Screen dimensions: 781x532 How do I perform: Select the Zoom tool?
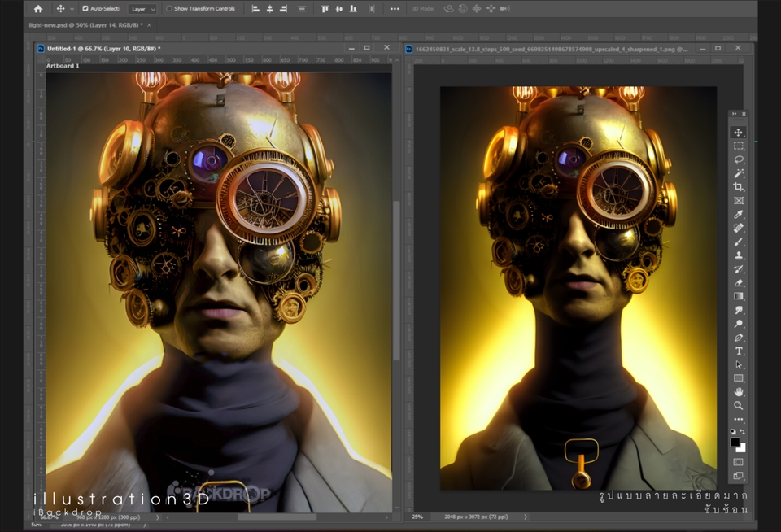(x=738, y=405)
